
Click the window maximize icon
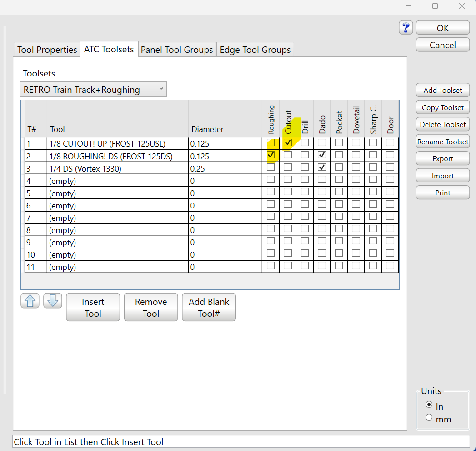435,6
